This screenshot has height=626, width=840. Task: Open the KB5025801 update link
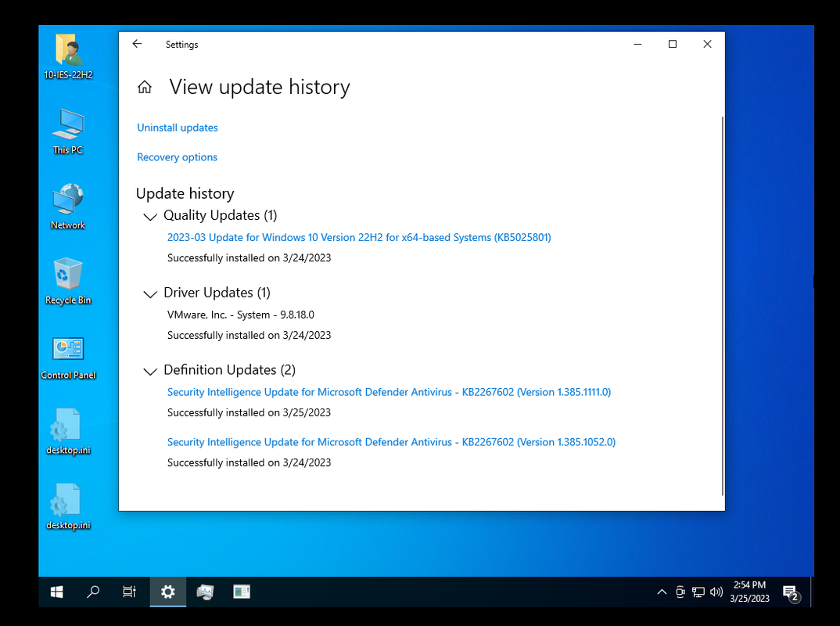pyautogui.click(x=359, y=237)
